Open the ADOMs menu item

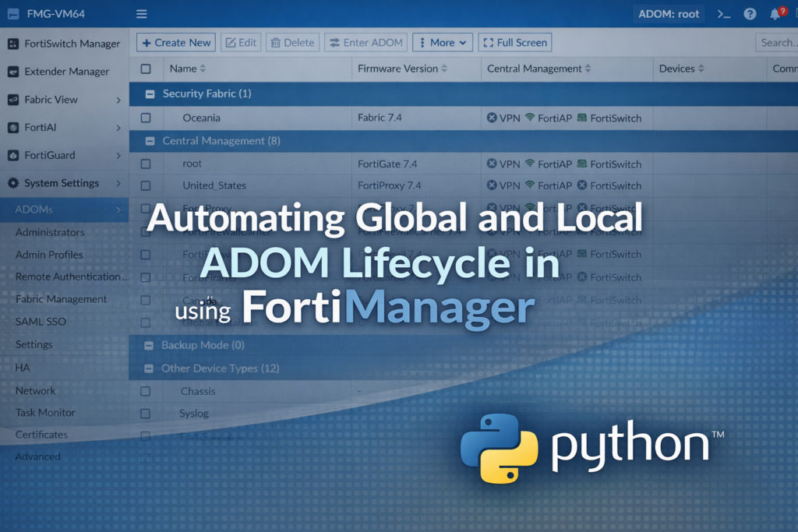(x=64, y=210)
